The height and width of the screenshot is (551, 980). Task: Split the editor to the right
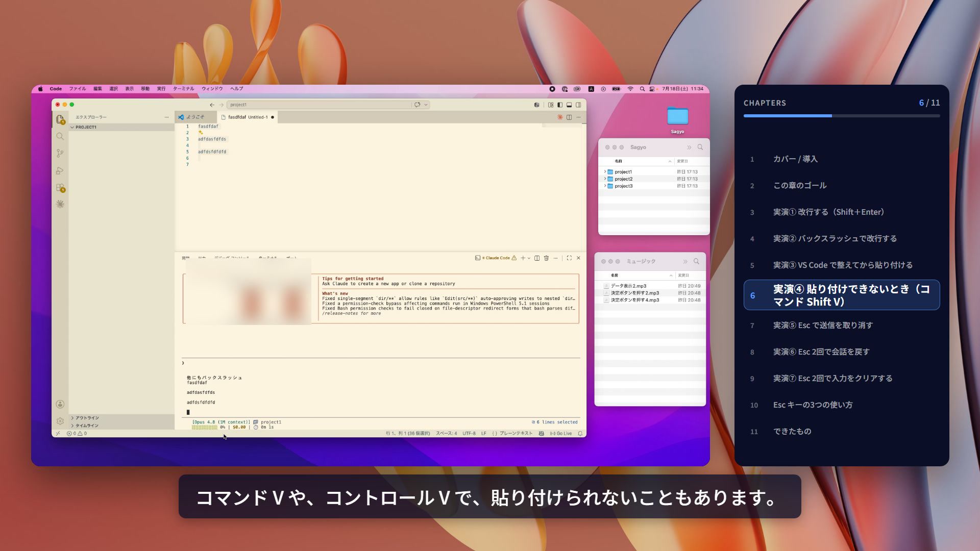coord(569,117)
